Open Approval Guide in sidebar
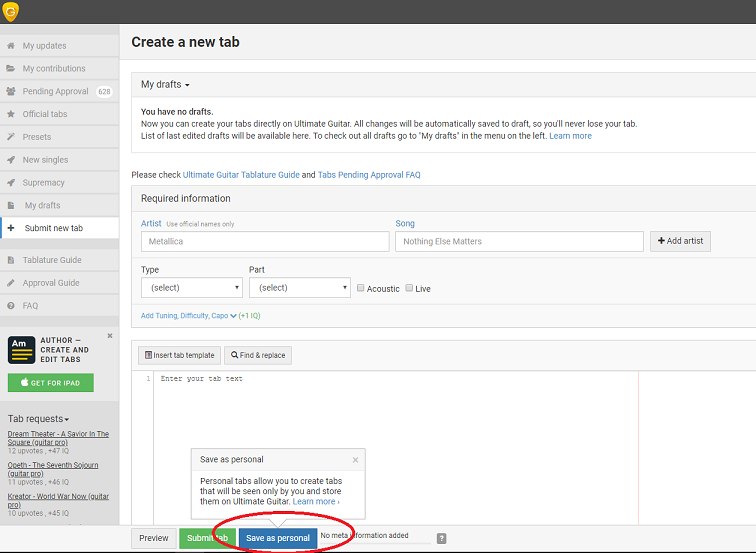 59,283
